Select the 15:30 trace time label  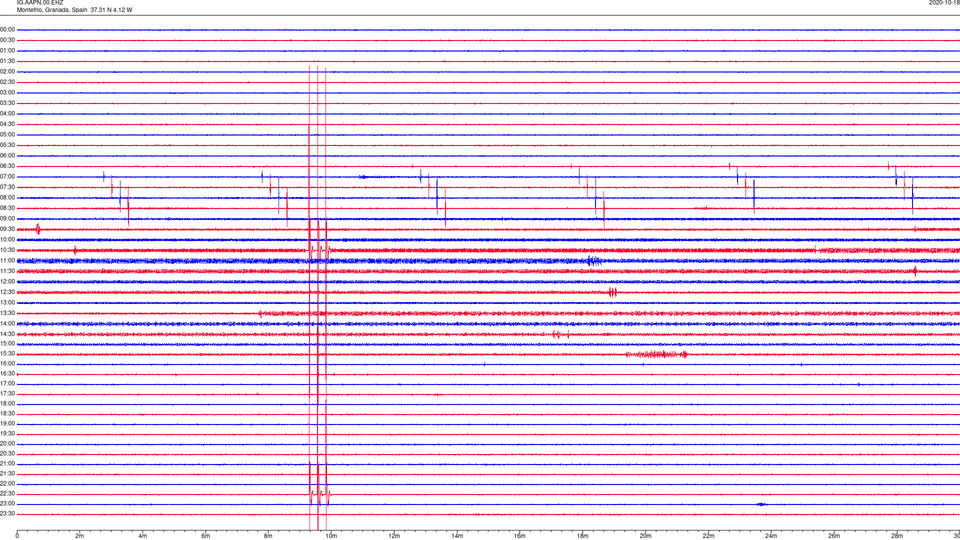pyautogui.click(x=7, y=354)
